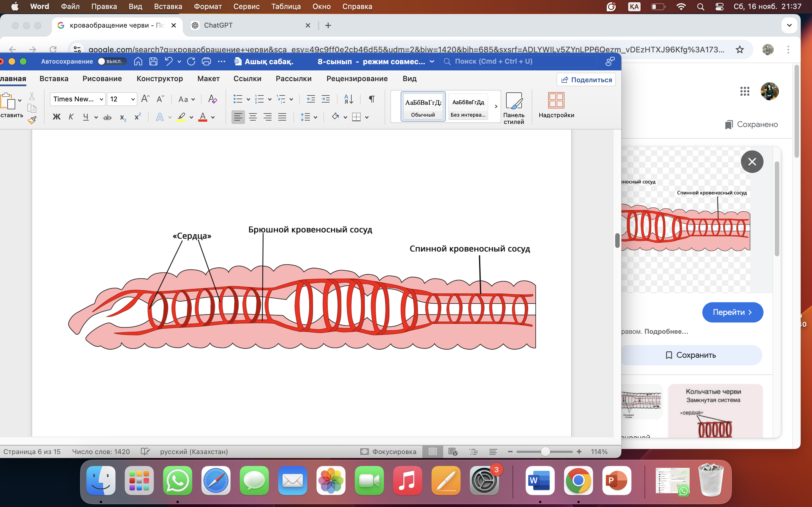Click the blue Перейти button

732,312
